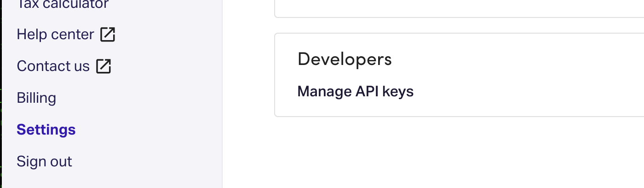
Task: Click the bottom edge of the card above Developers
Action: tap(460, 17)
